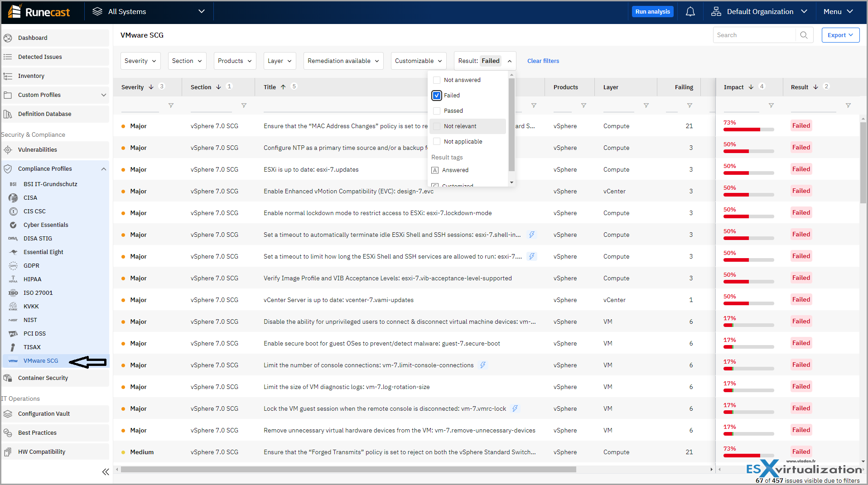Viewport: 868px width, 485px height.
Task: Open Severity filter dropdown
Action: 140,61
